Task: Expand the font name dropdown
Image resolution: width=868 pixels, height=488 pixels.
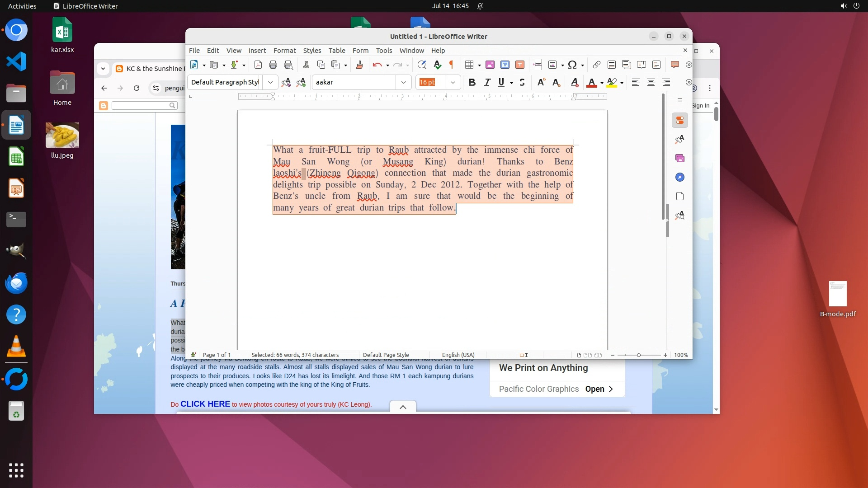Action: click(x=403, y=82)
